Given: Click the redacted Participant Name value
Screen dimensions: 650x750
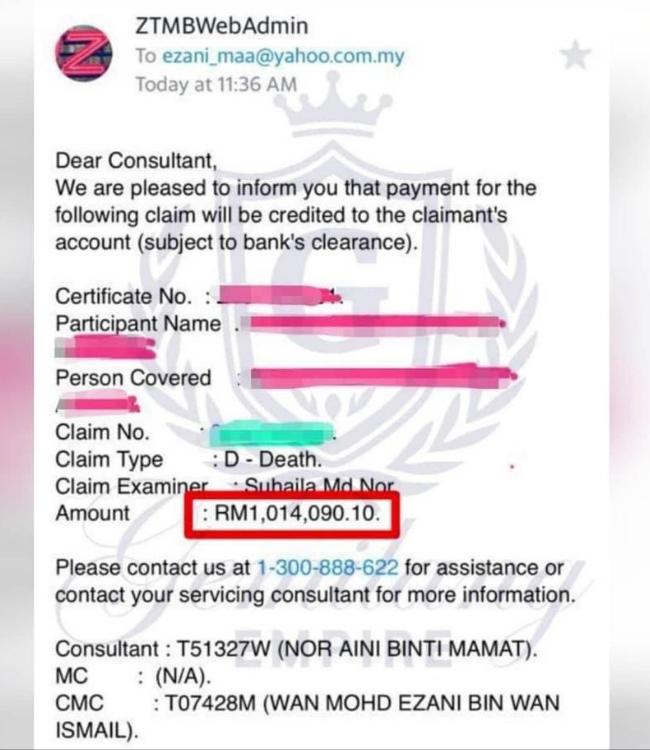Looking at the screenshot, I should point(372,323).
